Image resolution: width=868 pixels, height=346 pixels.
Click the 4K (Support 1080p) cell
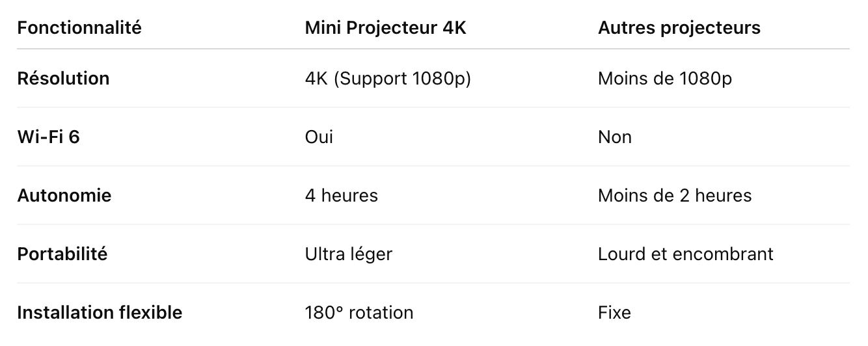(x=388, y=79)
